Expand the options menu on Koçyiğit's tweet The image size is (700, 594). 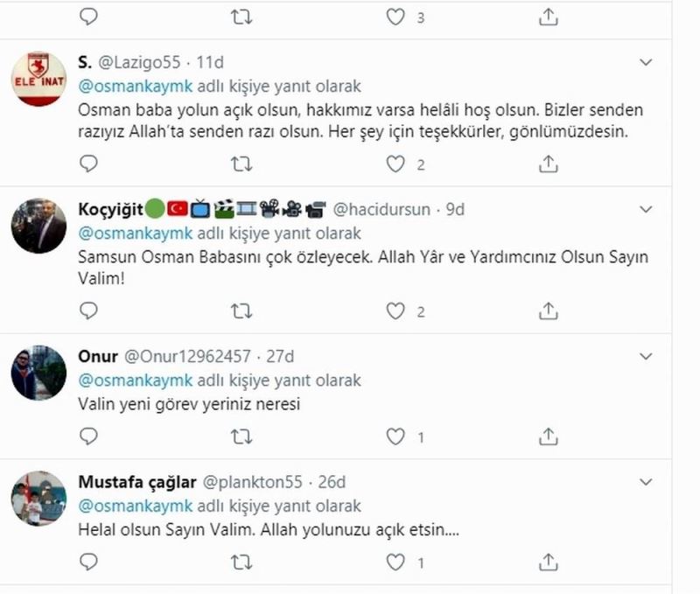pyautogui.click(x=647, y=210)
